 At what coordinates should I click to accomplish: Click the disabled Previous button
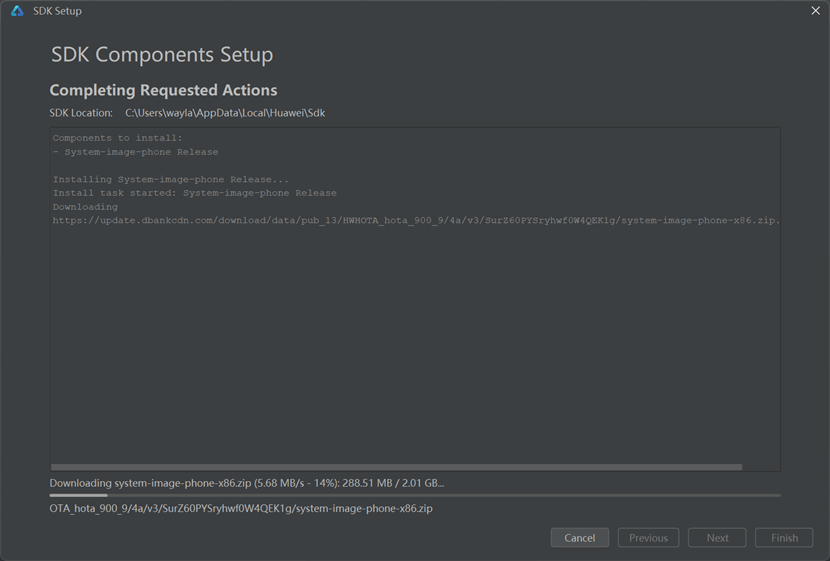[648, 538]
